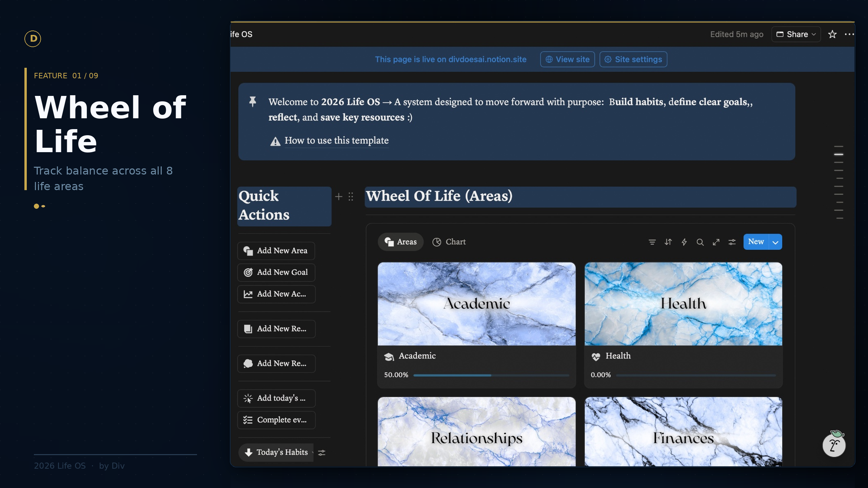Image resolution: width=868 pixels, height=488 pixels.
Task: Toggle the filter icon beside Today's Habits
Action: 321,452
